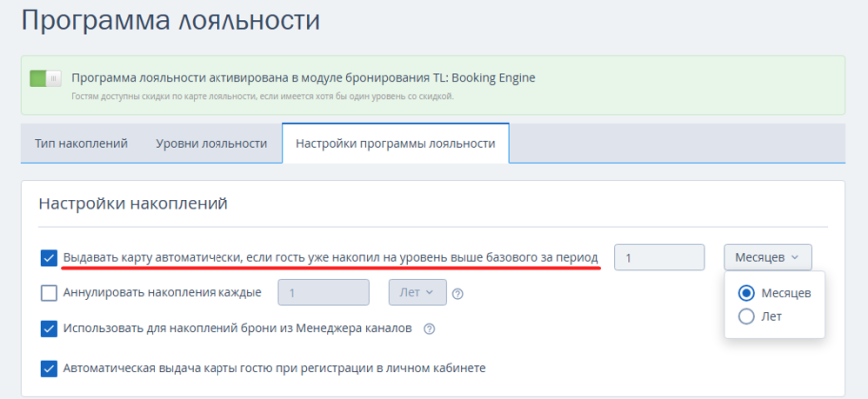This screenshot has height=399, width=868.
Task: Click the 'Программа лояльности' page heading
Action: (172, 21)
